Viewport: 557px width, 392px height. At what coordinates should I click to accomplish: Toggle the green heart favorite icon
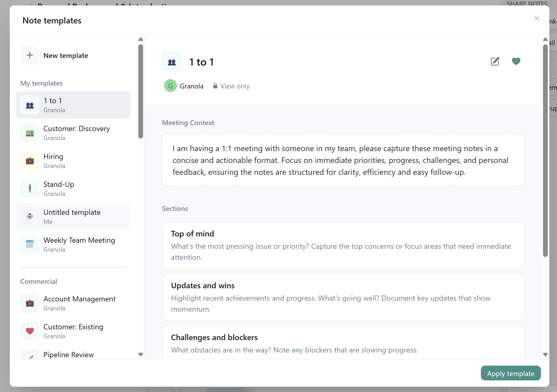point(516,61)
